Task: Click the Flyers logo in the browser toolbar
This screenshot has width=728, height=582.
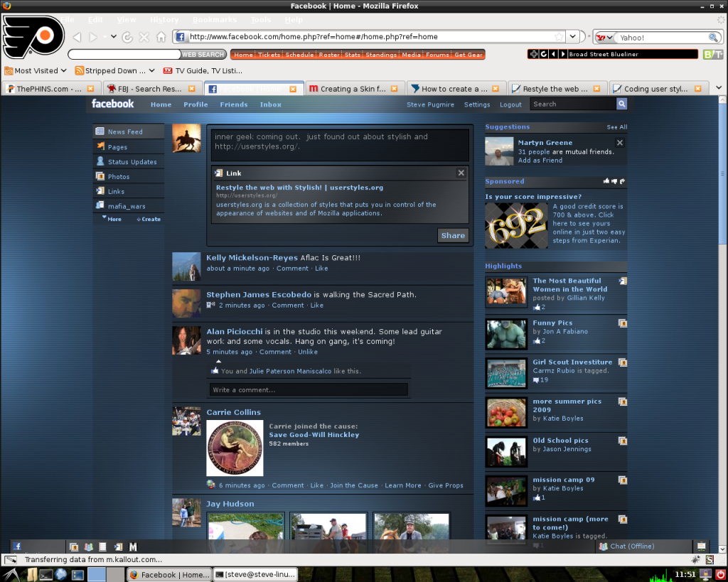Action: [33, 37]
